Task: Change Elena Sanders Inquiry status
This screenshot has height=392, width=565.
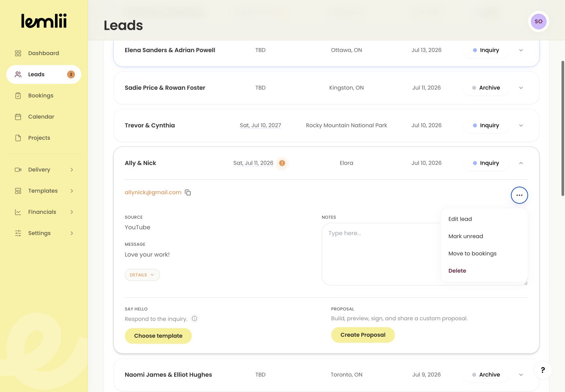Action: click(486, 50)
